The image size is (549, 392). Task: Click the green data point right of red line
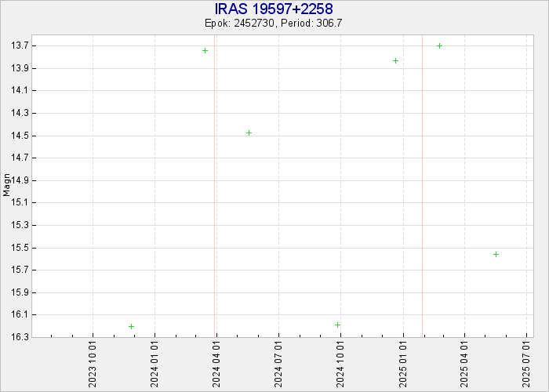coord(439,45)
